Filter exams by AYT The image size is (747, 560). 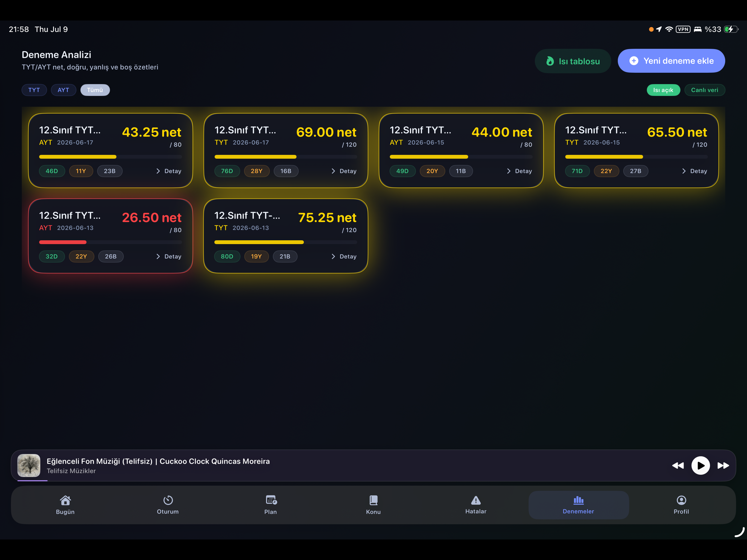coord(63,90)
